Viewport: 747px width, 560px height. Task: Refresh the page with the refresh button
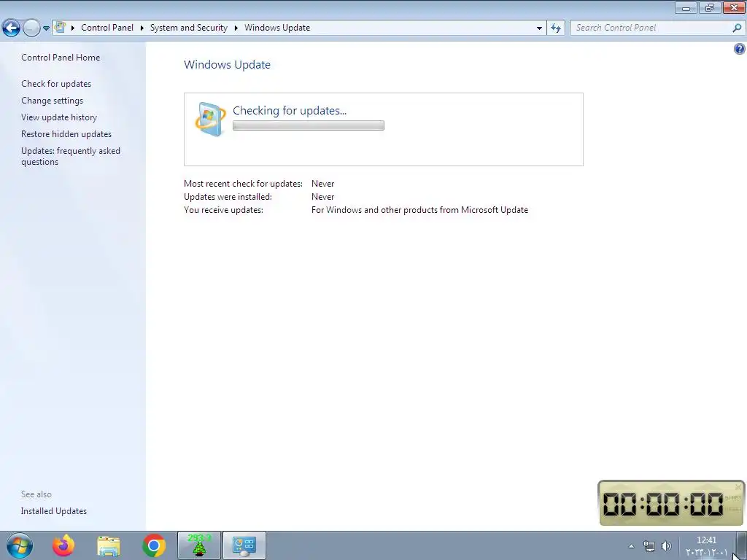coord(556,28)
